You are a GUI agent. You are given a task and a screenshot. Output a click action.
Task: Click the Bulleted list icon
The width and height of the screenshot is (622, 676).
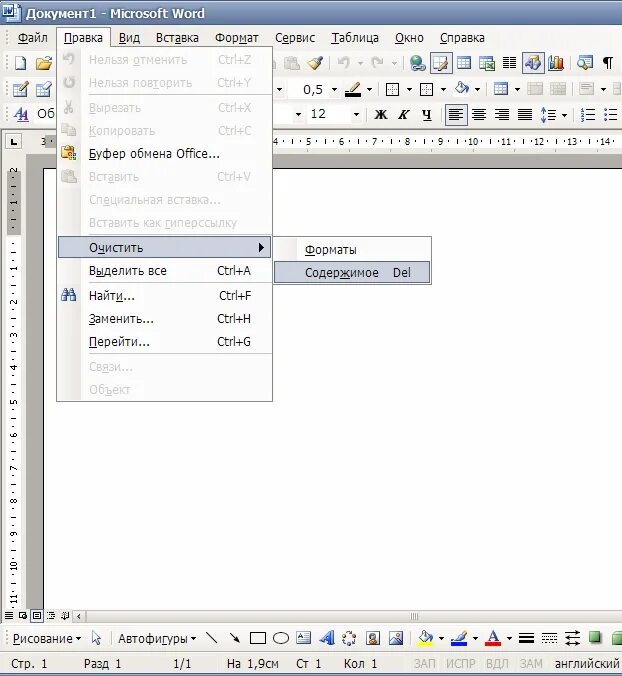611,115
